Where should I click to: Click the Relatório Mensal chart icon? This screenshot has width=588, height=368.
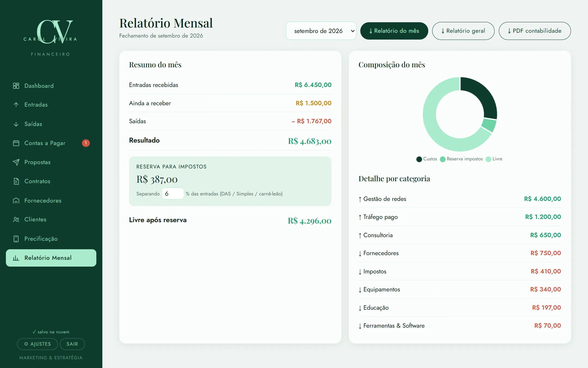pos(16,258)
